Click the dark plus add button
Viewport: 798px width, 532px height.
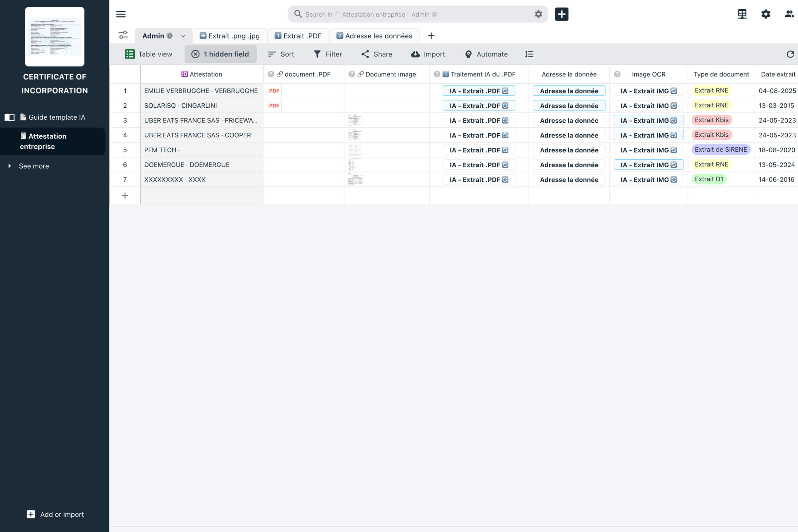click(562, 14)
